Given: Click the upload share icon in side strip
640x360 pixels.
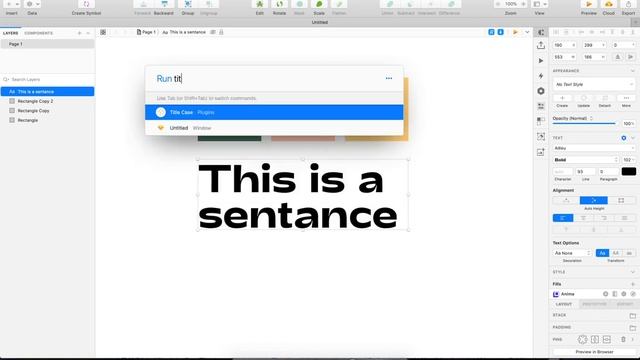Looking at the screenshot, I should coord(541,45).
